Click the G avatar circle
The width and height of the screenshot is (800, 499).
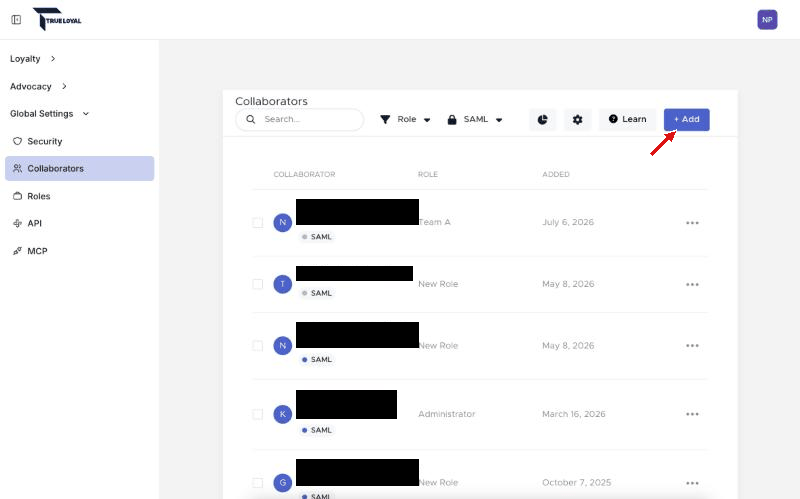coord(283,483)
